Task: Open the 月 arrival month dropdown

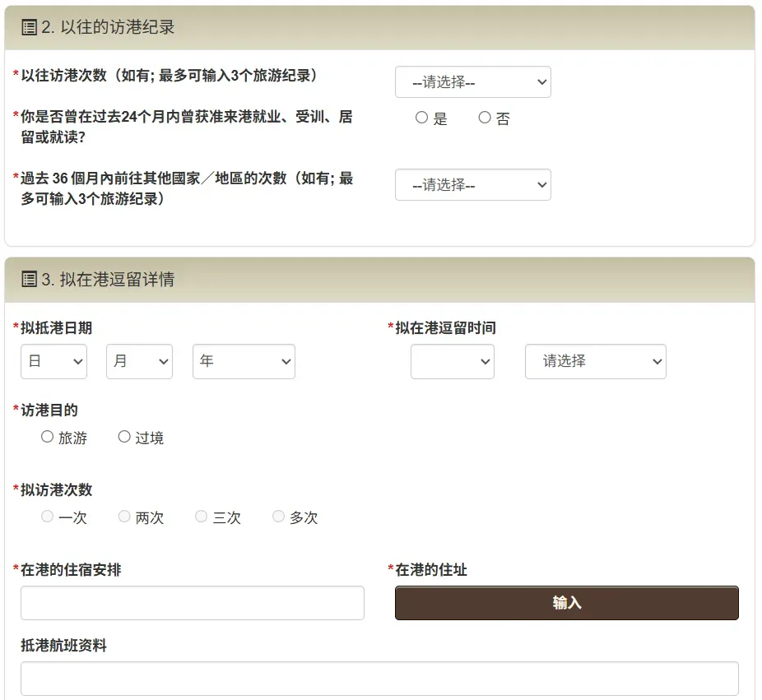Action: 139,361
